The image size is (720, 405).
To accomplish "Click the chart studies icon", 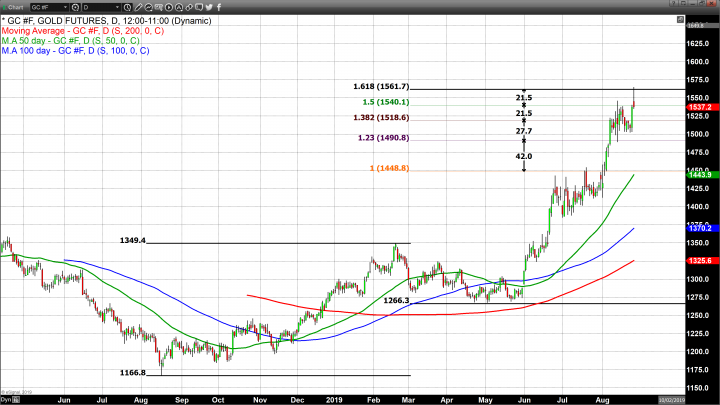I will click(x=148, y=7).
